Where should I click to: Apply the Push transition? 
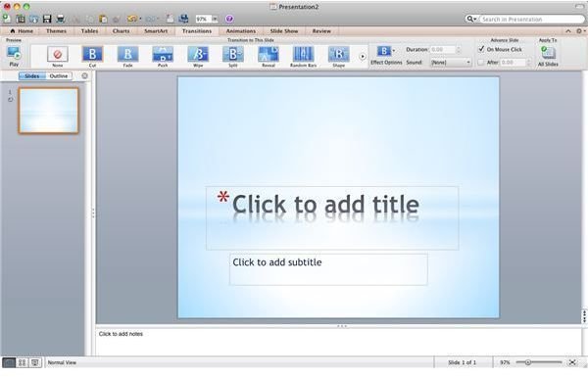[163, 57]
